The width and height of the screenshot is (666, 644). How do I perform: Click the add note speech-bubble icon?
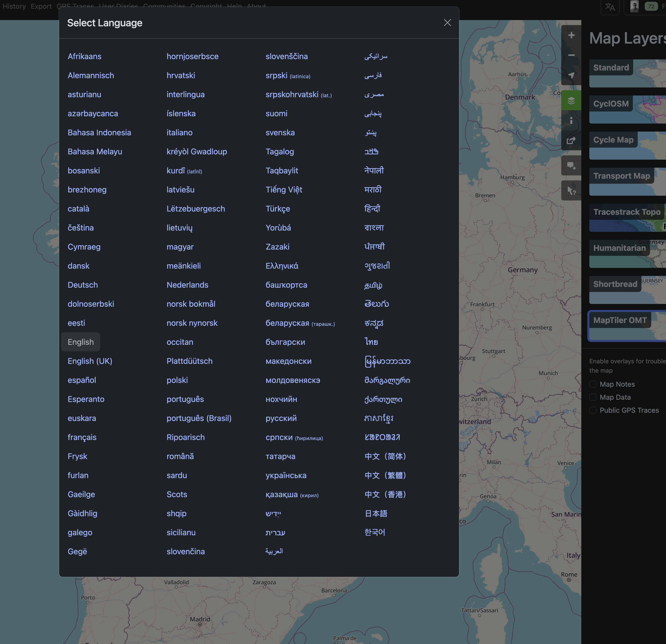coord(571,166)
